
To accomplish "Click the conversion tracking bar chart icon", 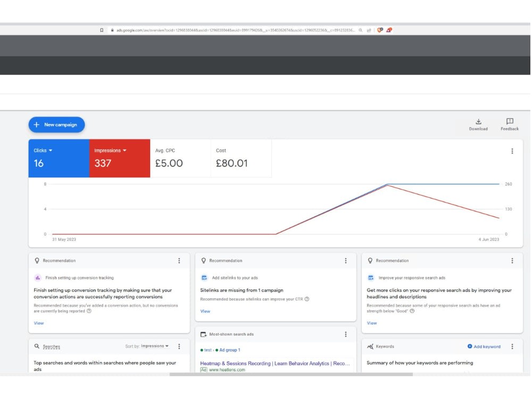I will (38, 278).
